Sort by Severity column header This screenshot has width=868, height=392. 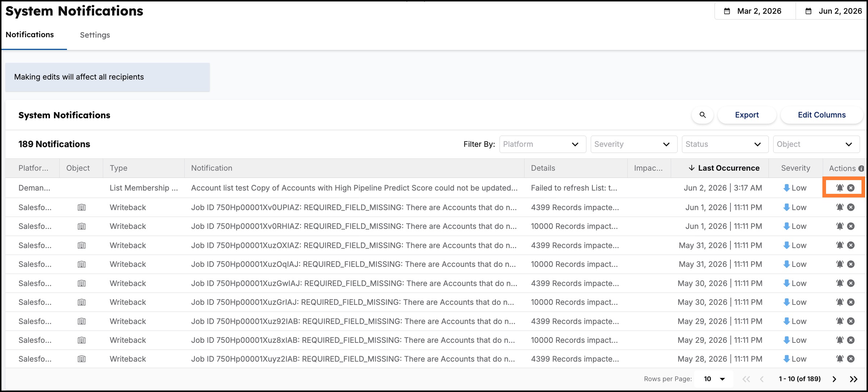[x=796, y=168]
